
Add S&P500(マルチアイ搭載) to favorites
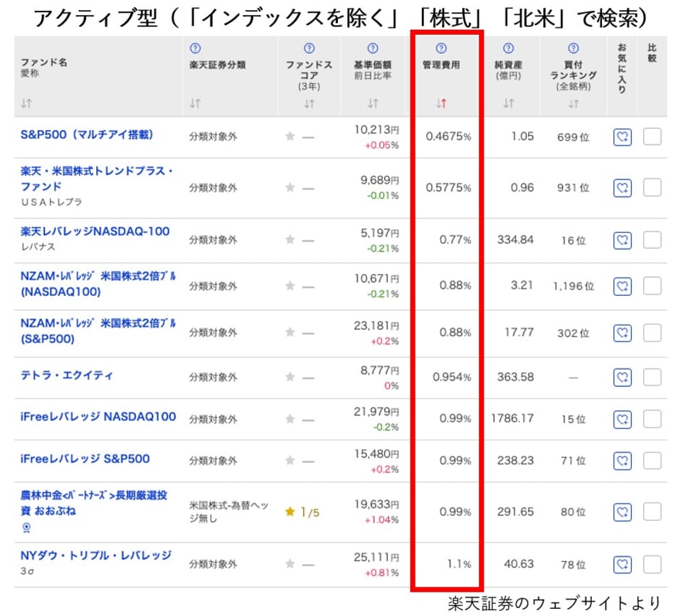[622, 137]
